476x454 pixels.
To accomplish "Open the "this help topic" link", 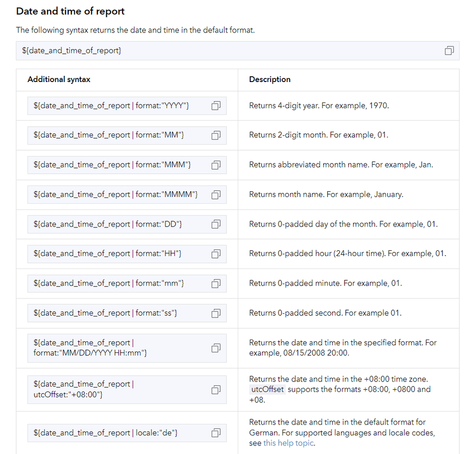I will click(288, 443).
